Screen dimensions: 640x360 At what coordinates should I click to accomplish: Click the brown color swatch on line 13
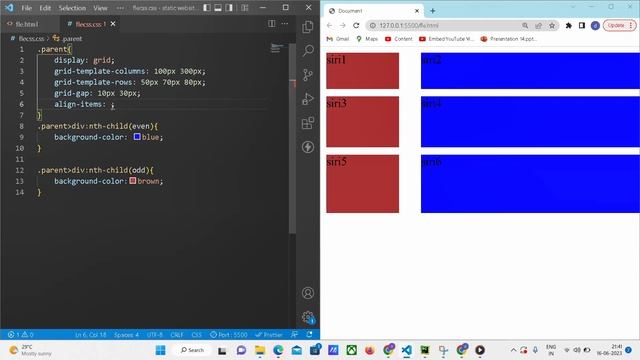(133, 180)
